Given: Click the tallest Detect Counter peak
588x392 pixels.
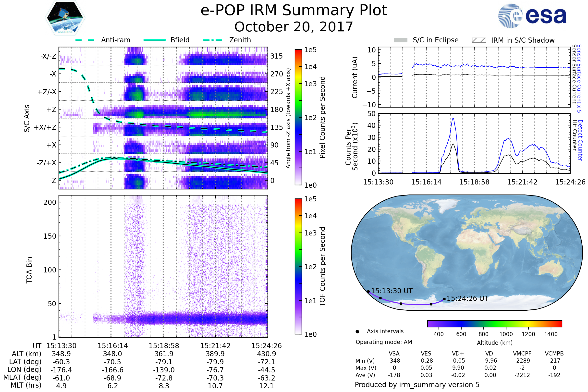Looking at the screenshot, I should 453,119.
